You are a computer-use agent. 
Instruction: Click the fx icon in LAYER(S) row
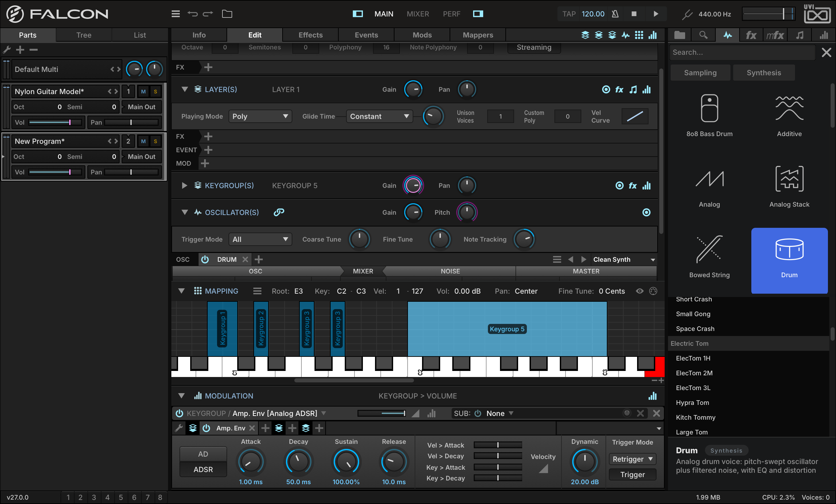click(x=619, y=89)
